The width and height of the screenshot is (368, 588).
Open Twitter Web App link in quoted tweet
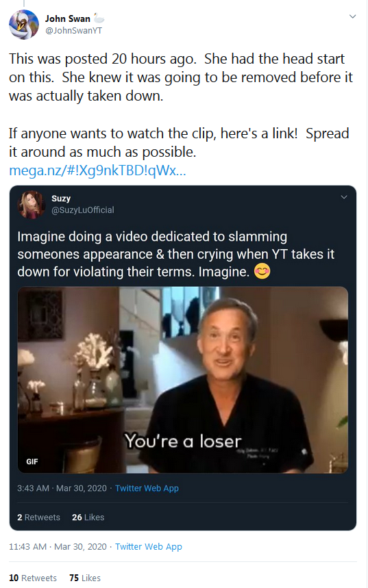147,488
